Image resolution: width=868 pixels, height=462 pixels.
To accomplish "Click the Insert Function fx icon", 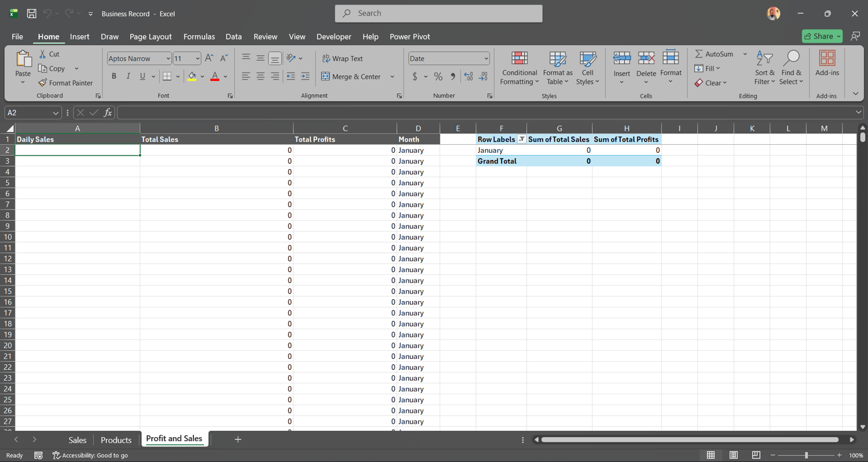I will tap(108, 113).
